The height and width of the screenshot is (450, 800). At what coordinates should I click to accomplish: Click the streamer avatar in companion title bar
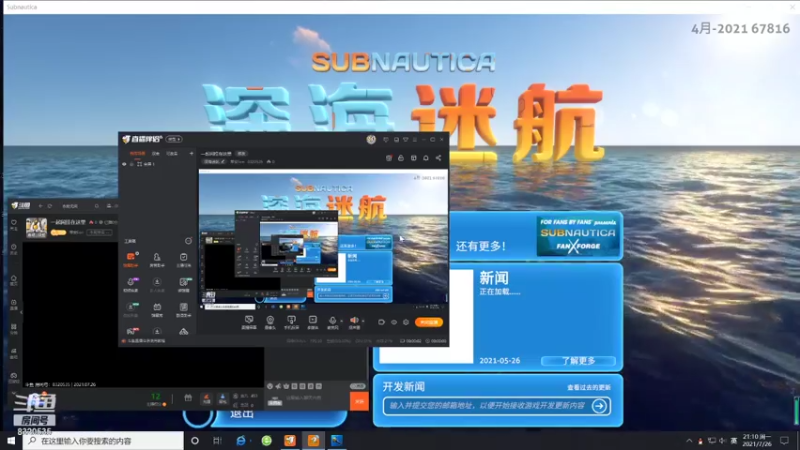pyautogui.click(x=371, y=139)
